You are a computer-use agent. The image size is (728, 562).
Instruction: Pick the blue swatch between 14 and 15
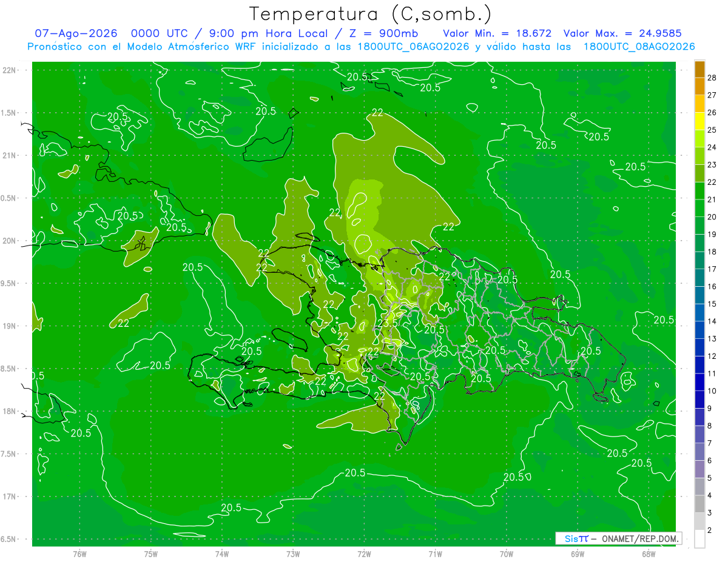coord(699,312)
